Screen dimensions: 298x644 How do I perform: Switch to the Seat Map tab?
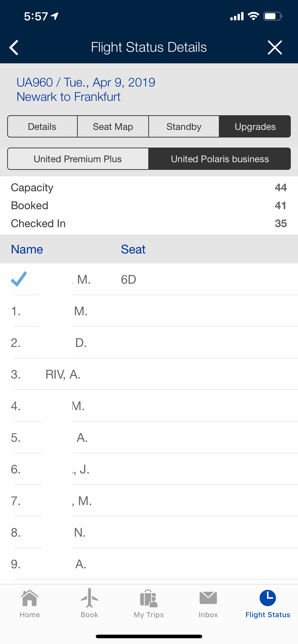(x=113, y=126)
